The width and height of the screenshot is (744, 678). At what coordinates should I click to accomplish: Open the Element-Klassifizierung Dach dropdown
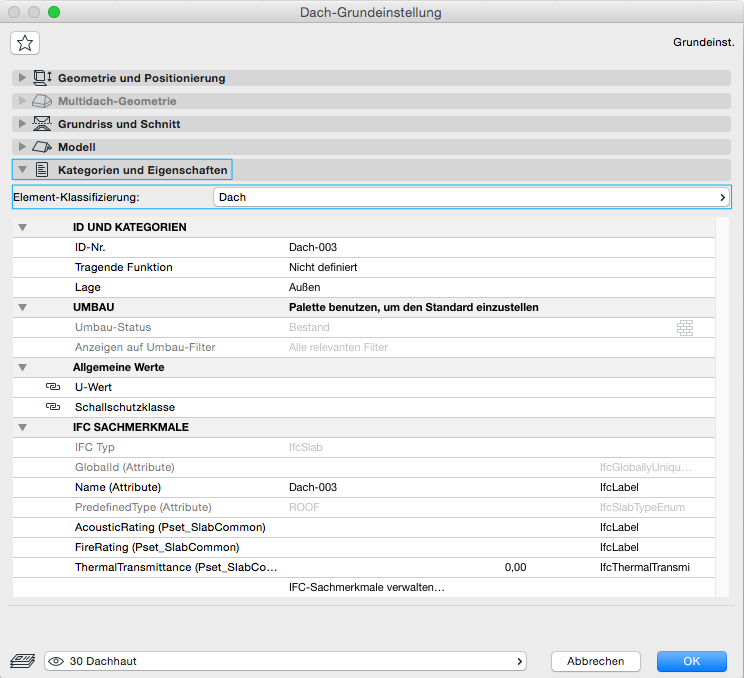pyautogui.click(x=472, y=197)
